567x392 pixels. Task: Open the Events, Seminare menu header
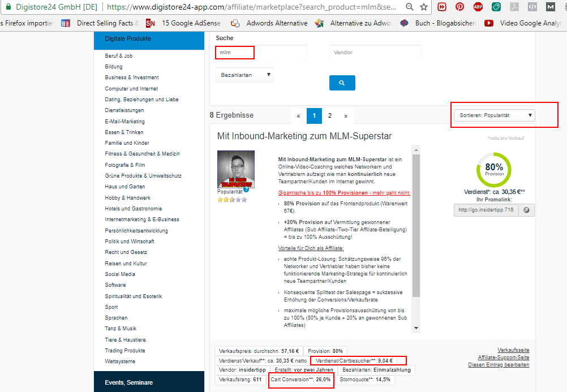click(149, 382)
